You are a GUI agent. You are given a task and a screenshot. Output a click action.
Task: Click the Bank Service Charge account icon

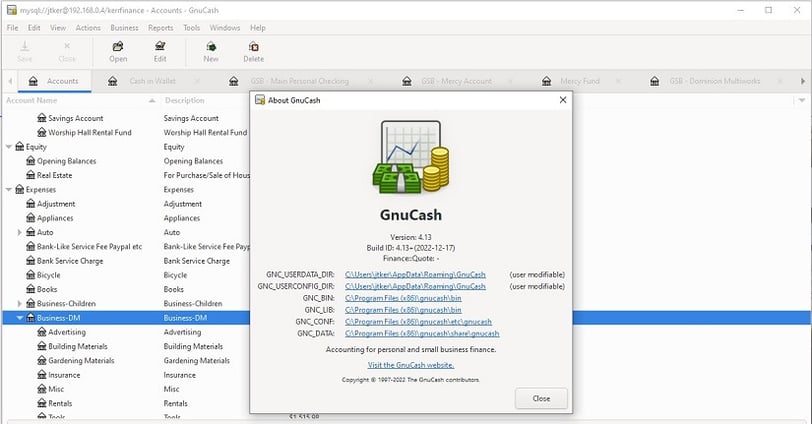31,260
